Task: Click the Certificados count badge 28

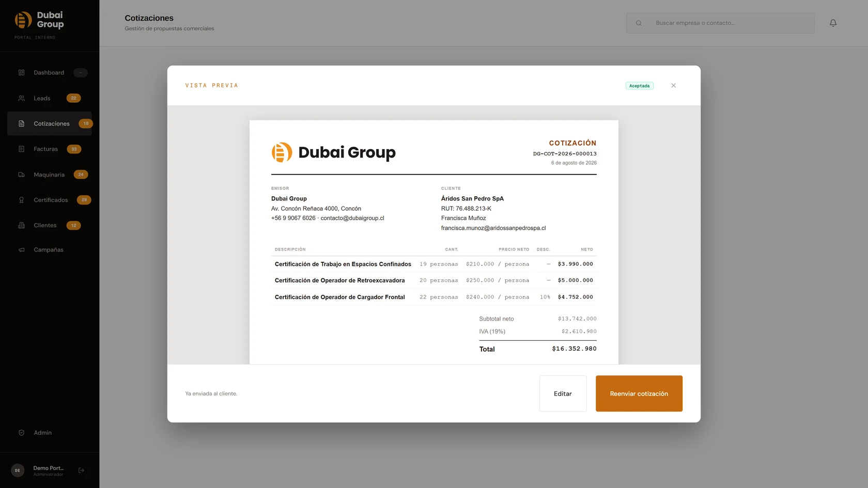Action: click(x=84, y=200)
